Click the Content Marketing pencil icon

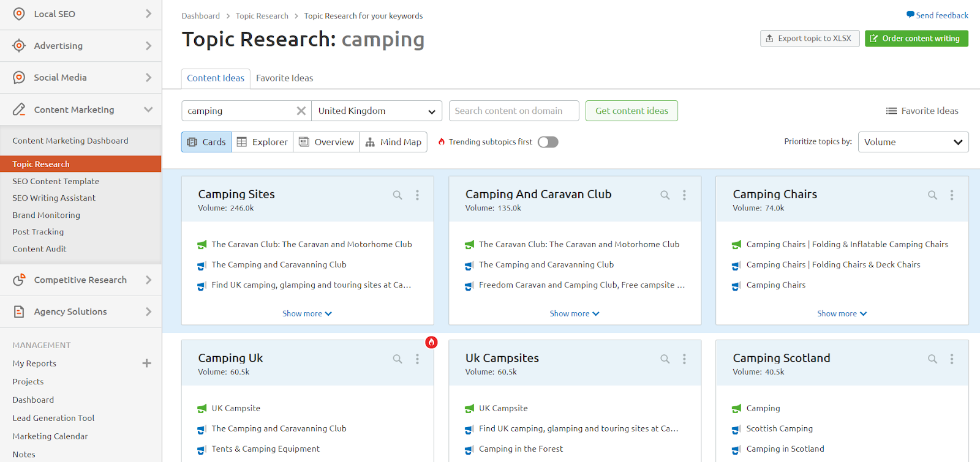point(19,110)
